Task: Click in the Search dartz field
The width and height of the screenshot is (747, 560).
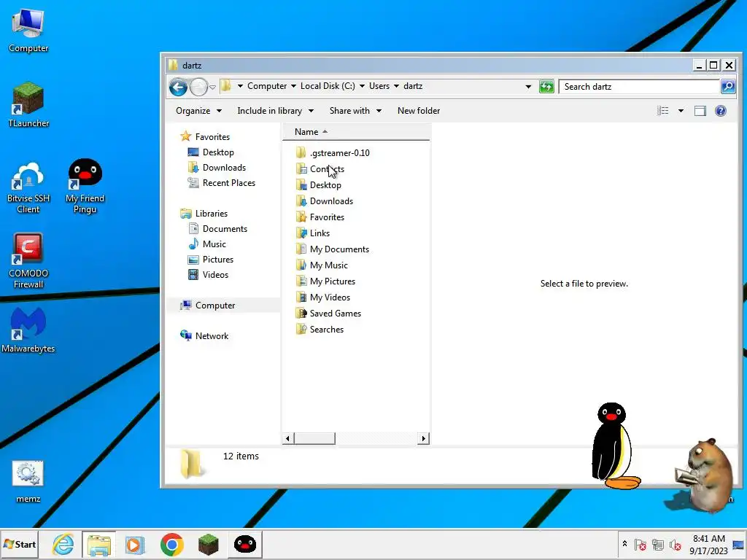Action: [x=638, y=87]
